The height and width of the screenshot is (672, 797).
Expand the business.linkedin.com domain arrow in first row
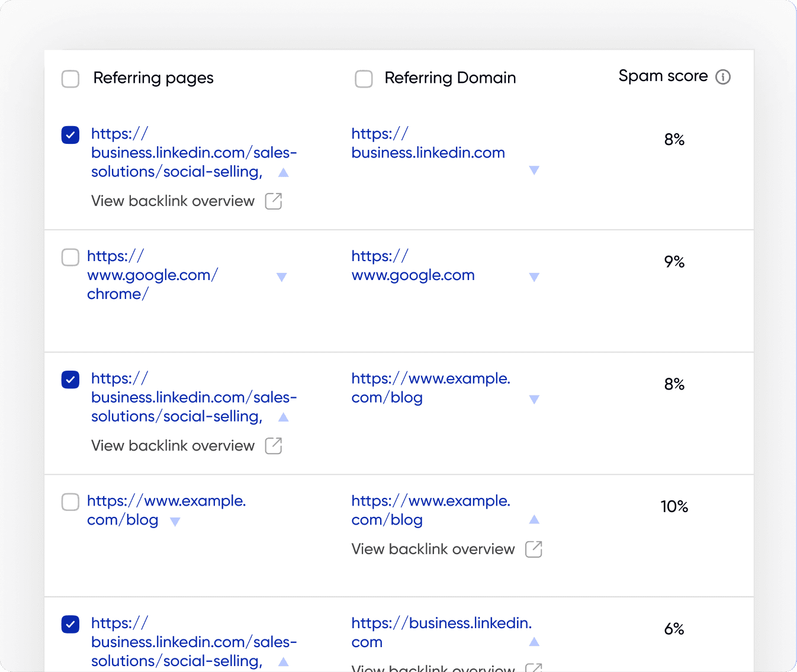(534, 171)
